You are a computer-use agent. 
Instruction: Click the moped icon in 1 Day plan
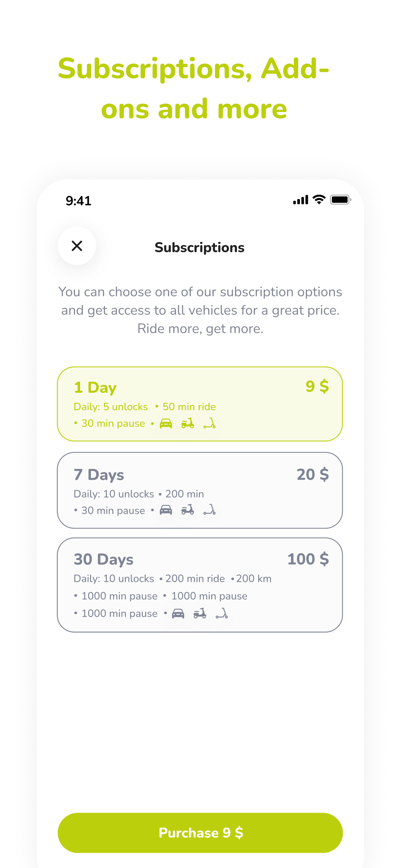188,423
